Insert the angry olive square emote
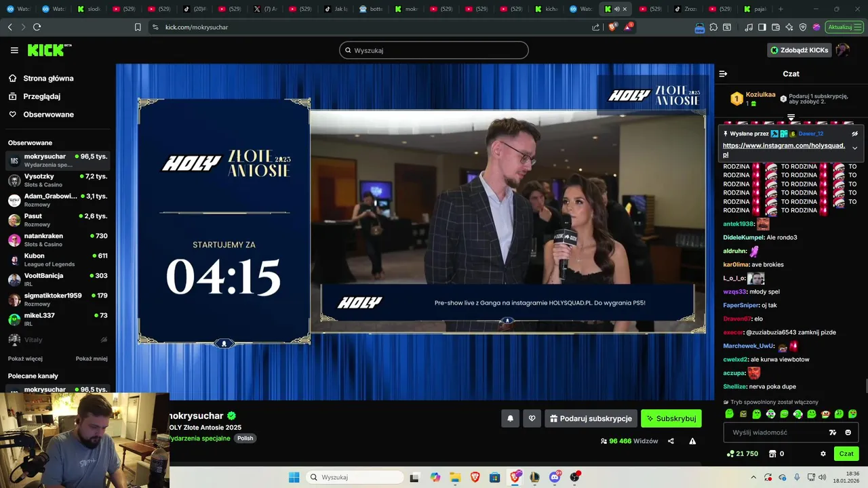Screen dimensions: 868x488 coord(743,414)
